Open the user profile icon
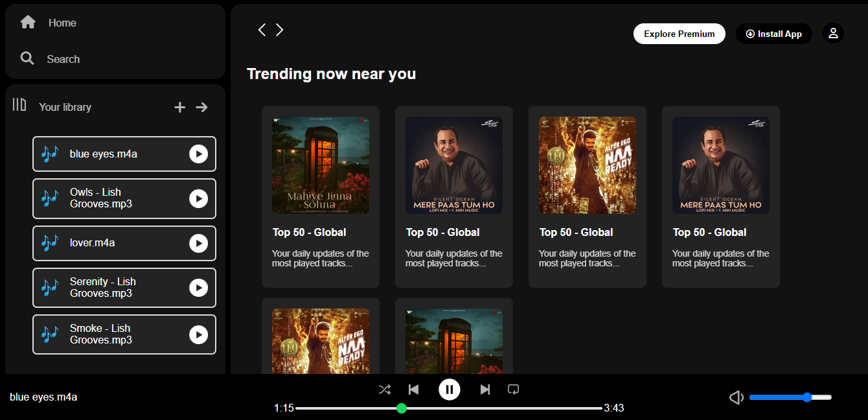The image size is (868, 420). pyautogui.click(x=833, y=33)
